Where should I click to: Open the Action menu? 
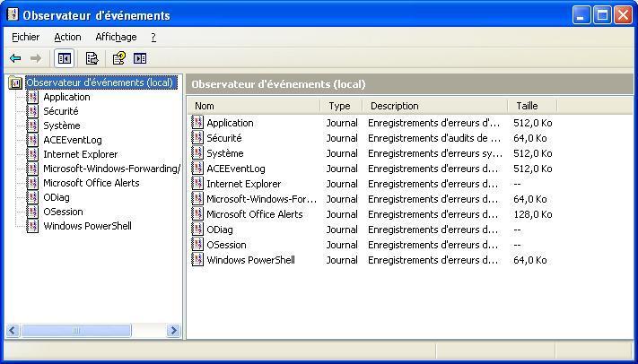coord(67,37)
